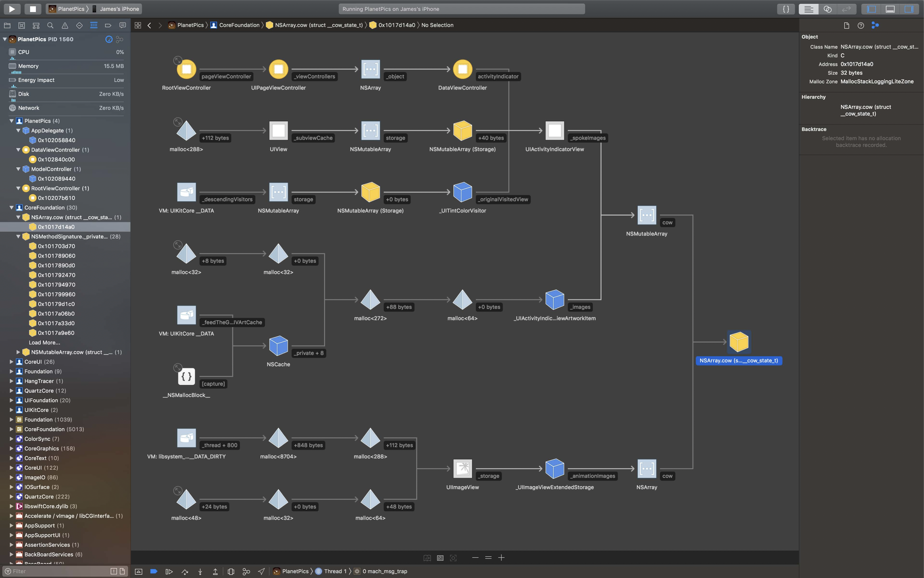
Task: Collapse the CoreFoundation (30) group
Action: [12, 208]
